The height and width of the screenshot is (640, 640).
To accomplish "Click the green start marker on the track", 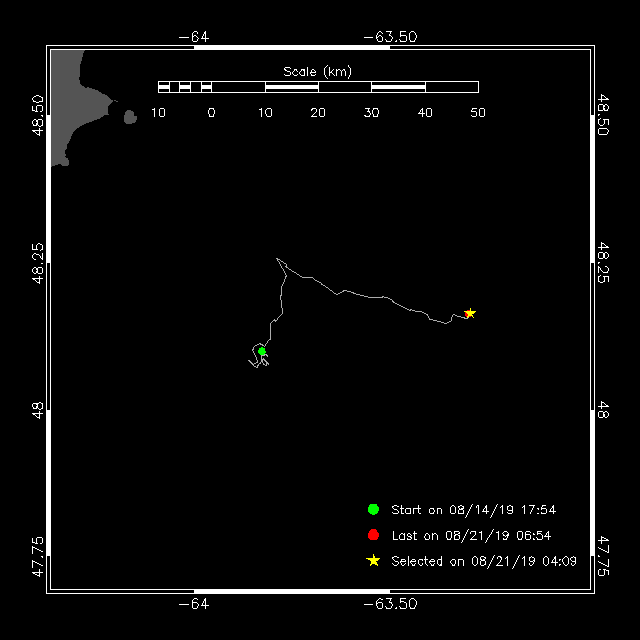I will [x=262, y=351].
